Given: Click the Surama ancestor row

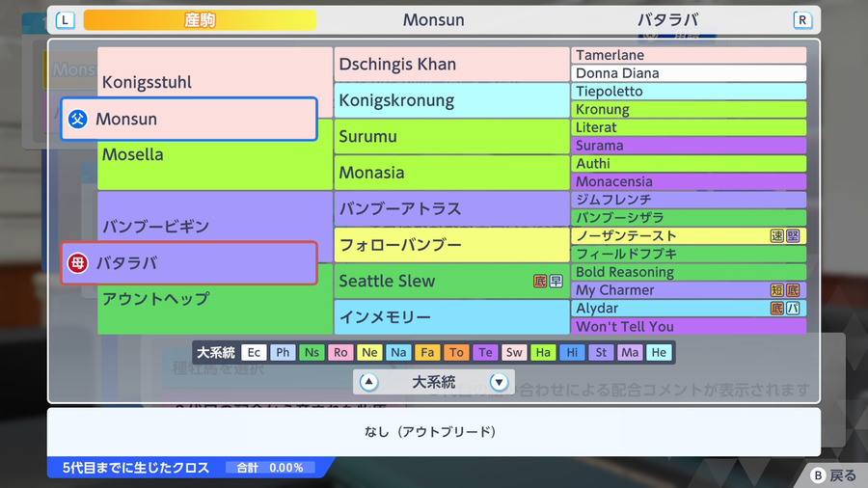Looking at the screenshot, I should click(689, 146).
